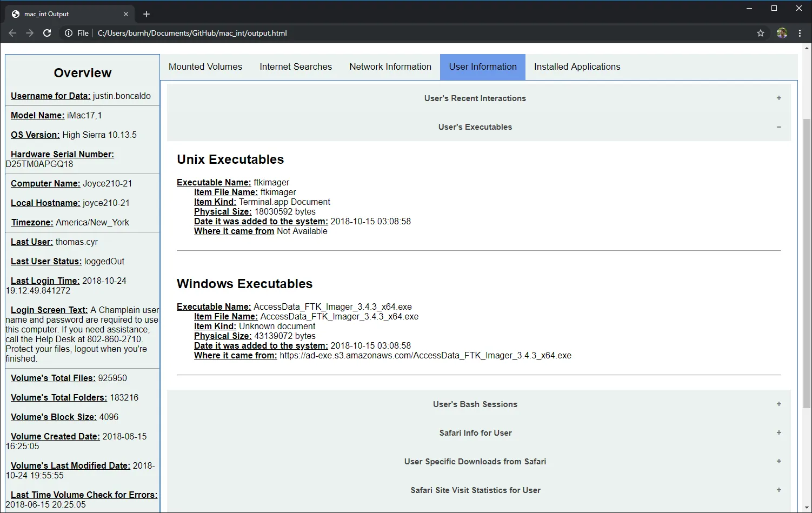Reload the output.html page

coord(47,33)
